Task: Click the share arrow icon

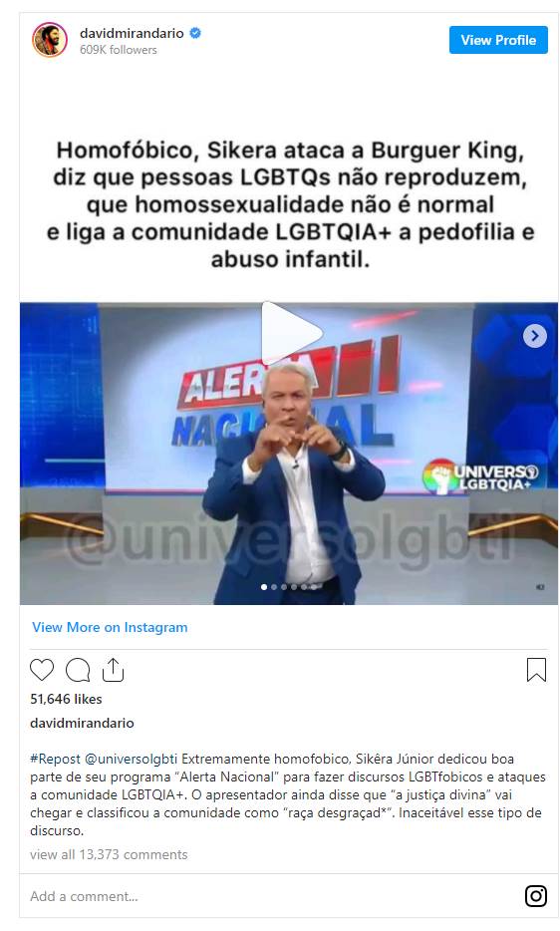Action: point(113,669)
